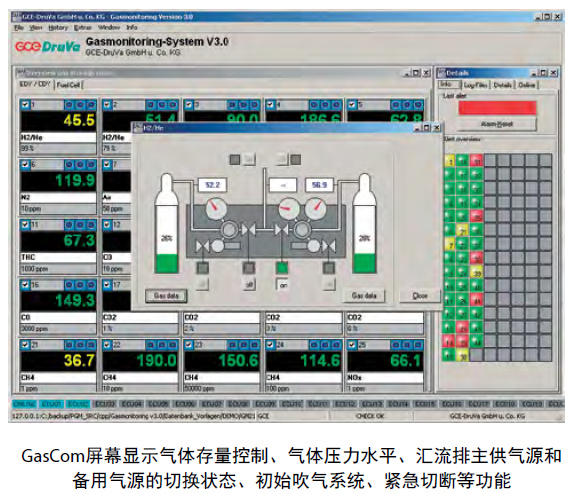Click the right regulator pressure gauge
Image resolution: width=587 pixels, height=494 pixels.
click(x=315, y=208)
